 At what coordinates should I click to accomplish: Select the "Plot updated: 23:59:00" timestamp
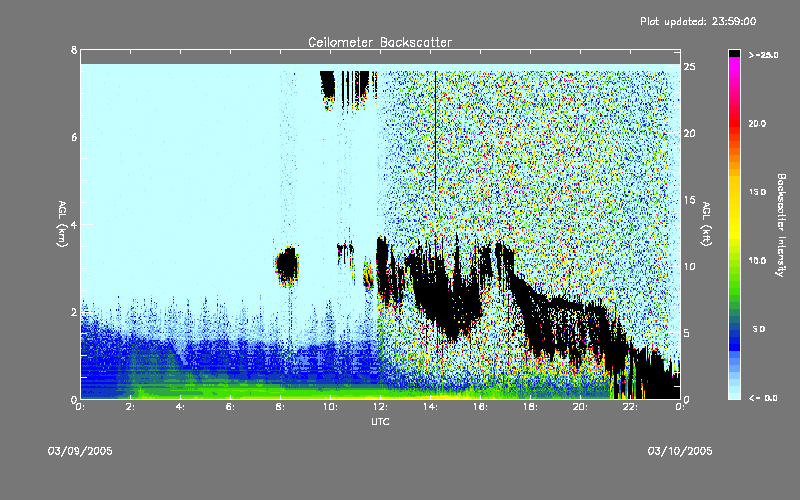pos(698,21)
